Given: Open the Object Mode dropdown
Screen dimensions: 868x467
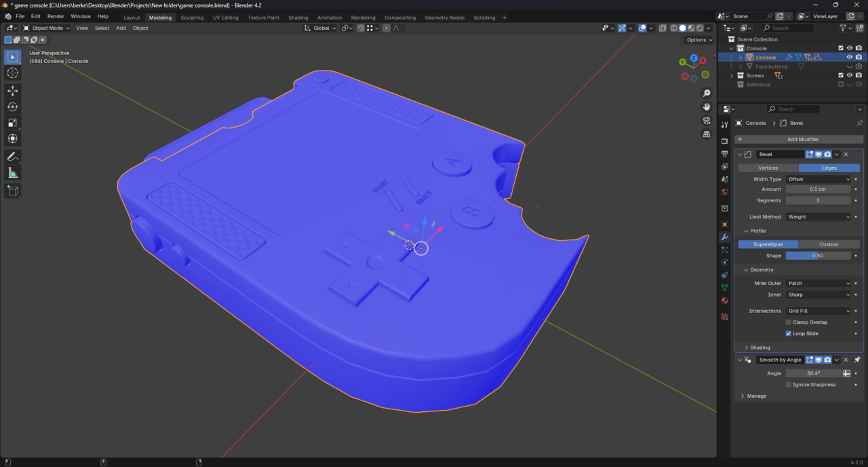Looking at the screenshot, I should pos(46,28).
